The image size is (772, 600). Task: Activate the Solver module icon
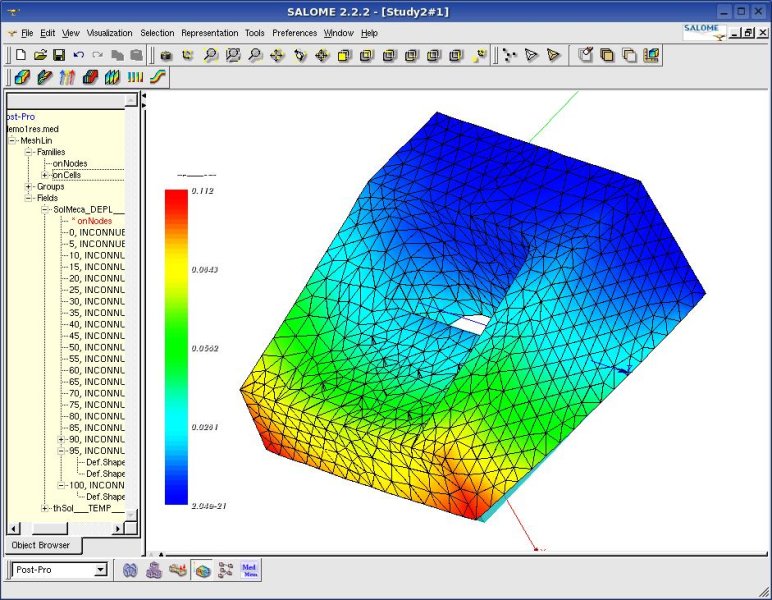178,570
